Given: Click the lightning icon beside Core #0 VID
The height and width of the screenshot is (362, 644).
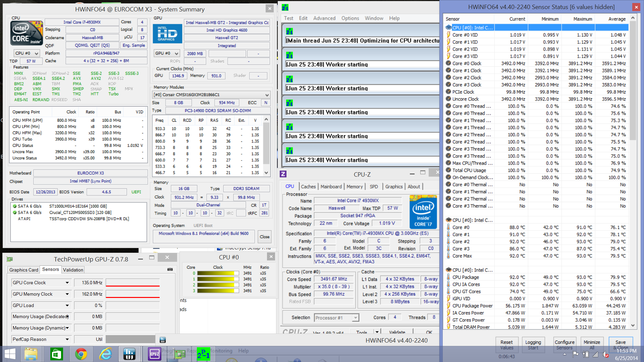Looking at the screenshot, I should coord(448,35).
